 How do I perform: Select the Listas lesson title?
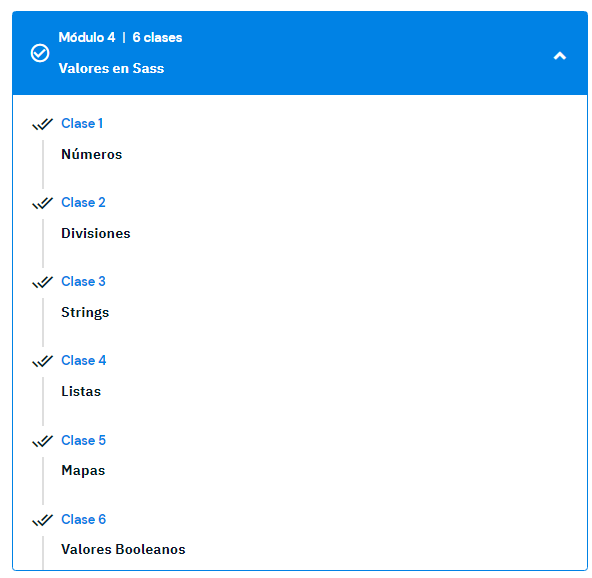[81, 391]
